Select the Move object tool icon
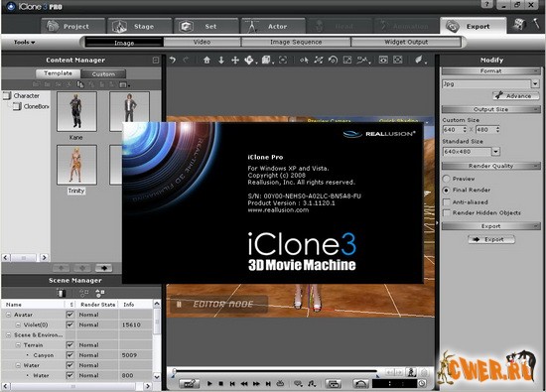546x392 pixels. point(235,61)
